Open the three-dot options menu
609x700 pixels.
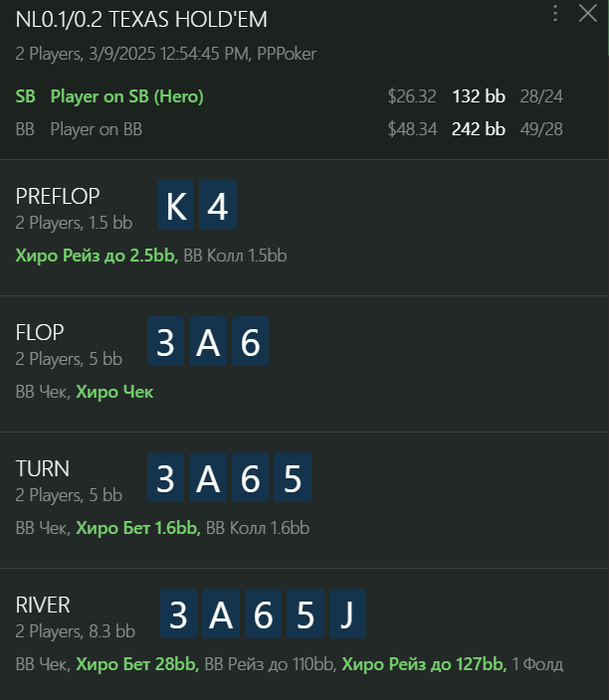point(555,13)
